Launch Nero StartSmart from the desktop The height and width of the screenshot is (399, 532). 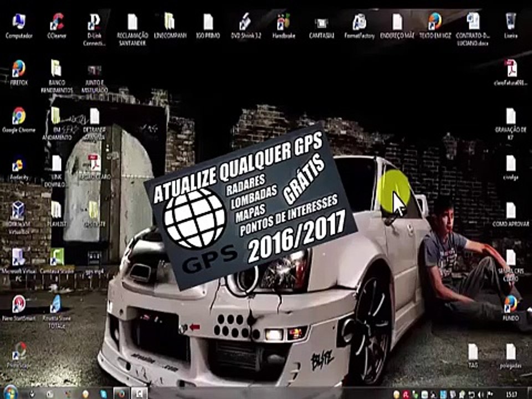pyautogui.click(x=19, y=305)
